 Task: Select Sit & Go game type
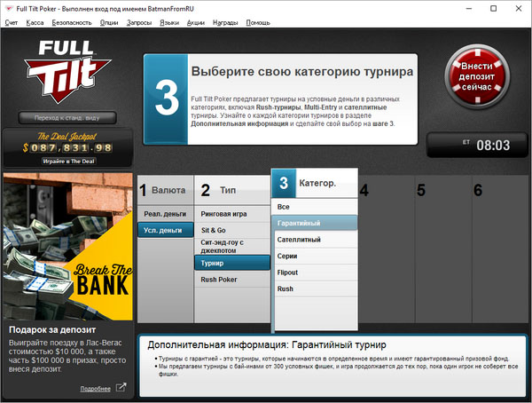[x=232, y=230]
